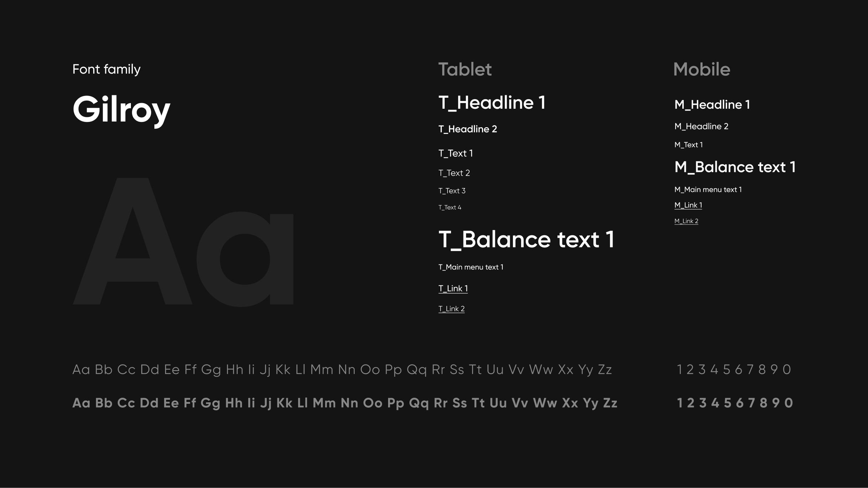
Task: Click the T_Headline 2 text sample
Action: coord(467,129)
